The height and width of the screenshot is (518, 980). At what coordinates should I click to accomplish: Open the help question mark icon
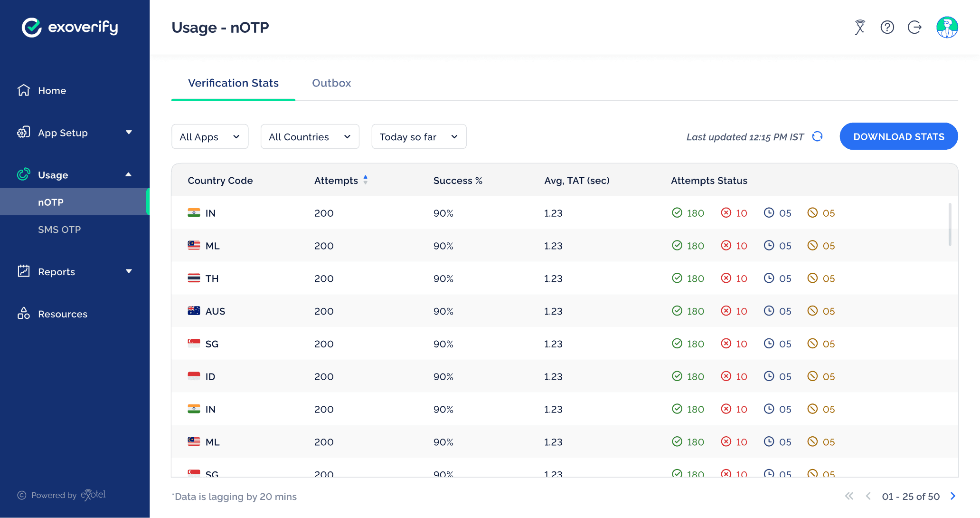[x=887, y=28]
